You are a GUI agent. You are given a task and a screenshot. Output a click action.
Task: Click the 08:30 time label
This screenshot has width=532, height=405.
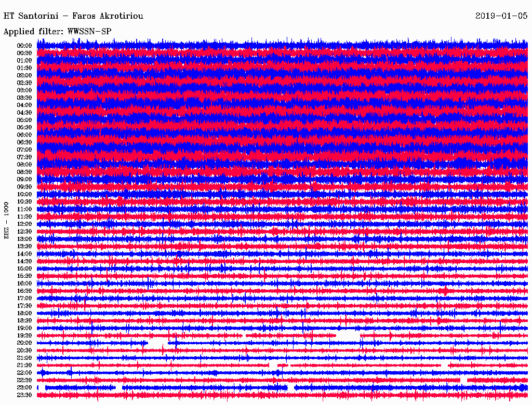pos(24,172)
